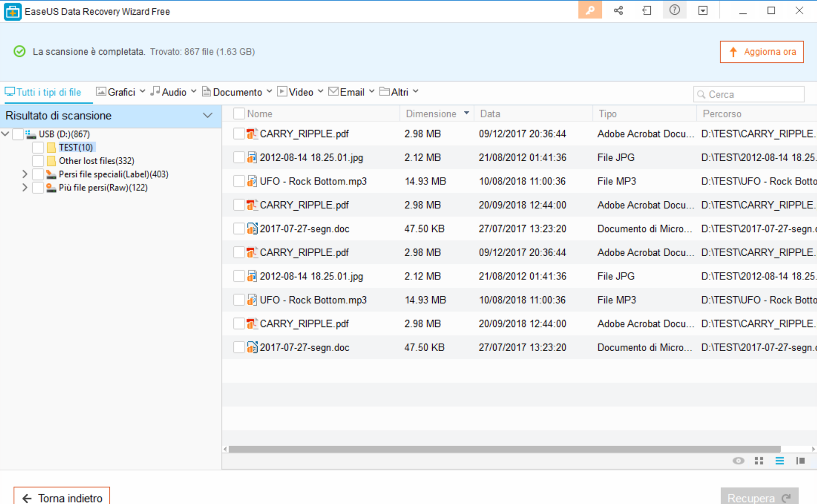Collapse the USB (D:) tree node

coord(5,134)
